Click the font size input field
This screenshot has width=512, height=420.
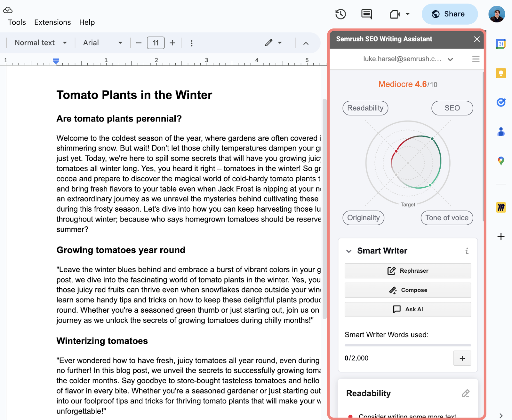coord(156,43)
